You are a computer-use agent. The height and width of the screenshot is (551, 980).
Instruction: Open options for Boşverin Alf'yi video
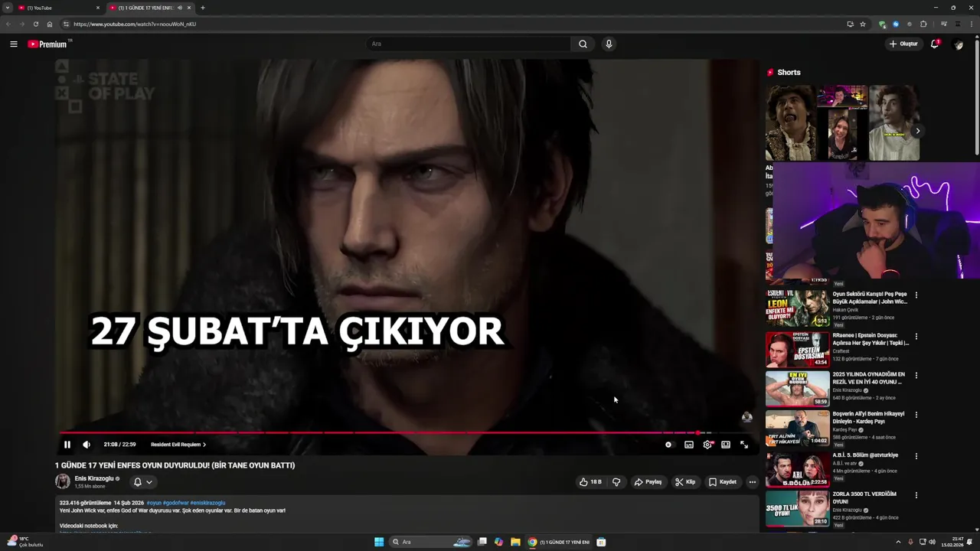pos(916,415)
